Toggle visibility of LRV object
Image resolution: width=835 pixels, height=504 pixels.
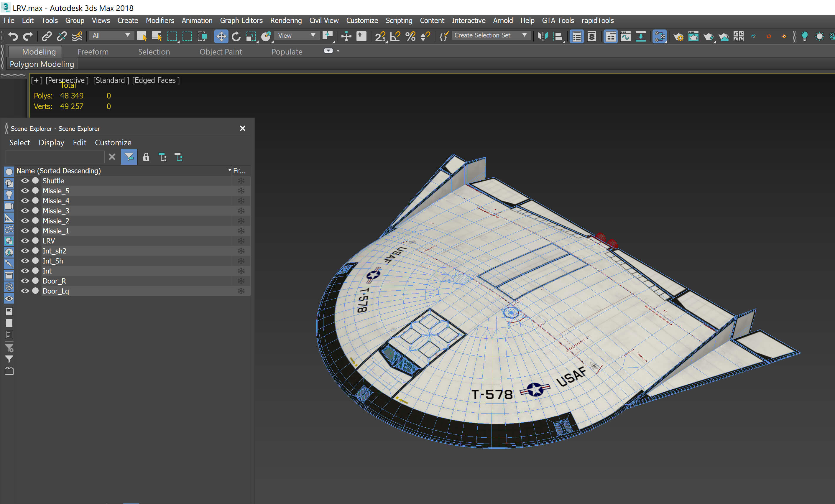coord(25,241)
